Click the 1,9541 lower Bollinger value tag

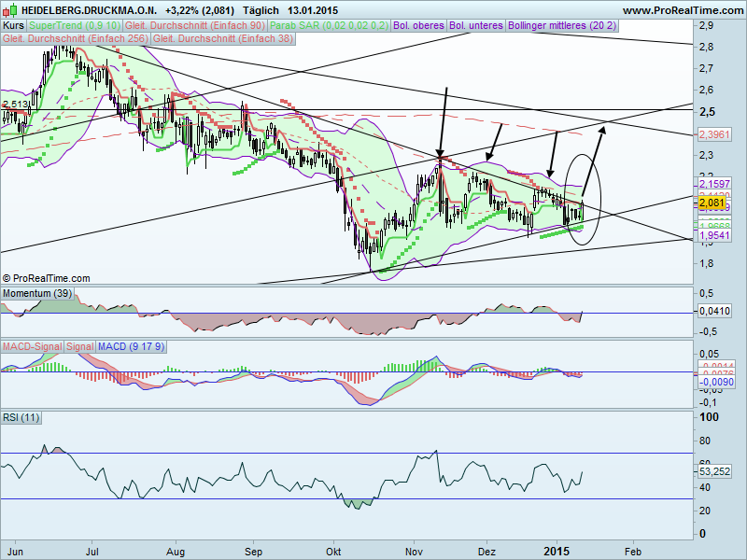[714, 235]
